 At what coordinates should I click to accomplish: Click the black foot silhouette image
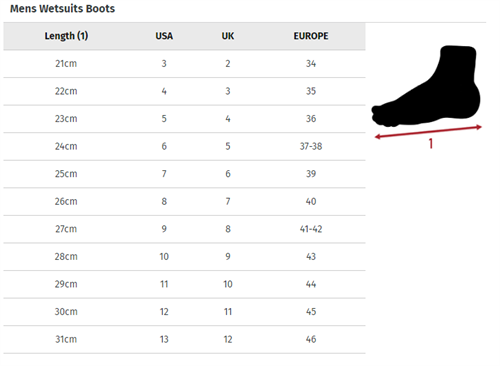tap(426, 86)
